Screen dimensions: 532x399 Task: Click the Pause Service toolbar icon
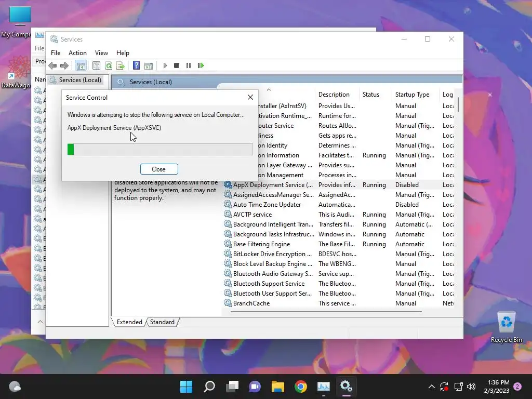[x=189, y=65]
